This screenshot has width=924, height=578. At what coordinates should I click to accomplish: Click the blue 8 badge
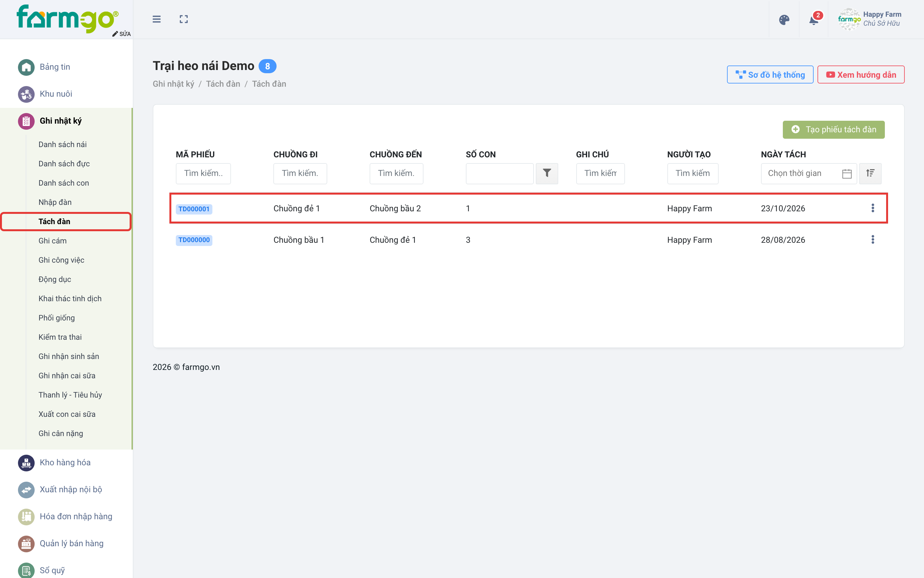(267, 66)
